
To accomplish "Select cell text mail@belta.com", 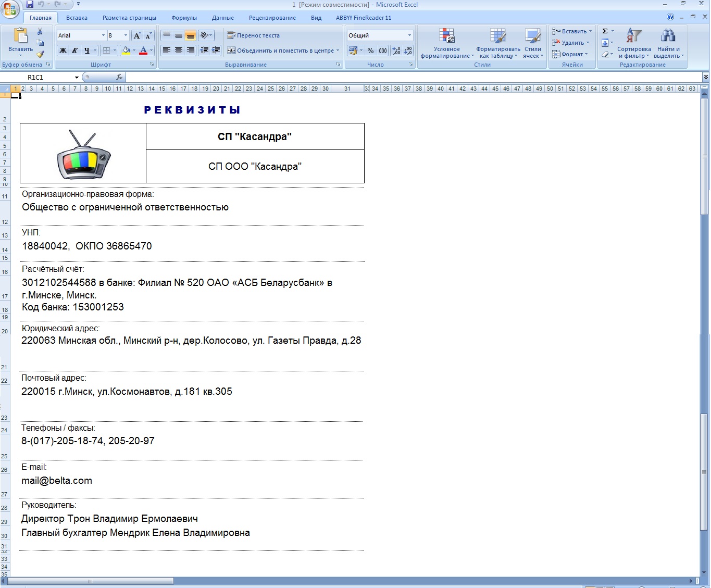I will click(57, 481).
